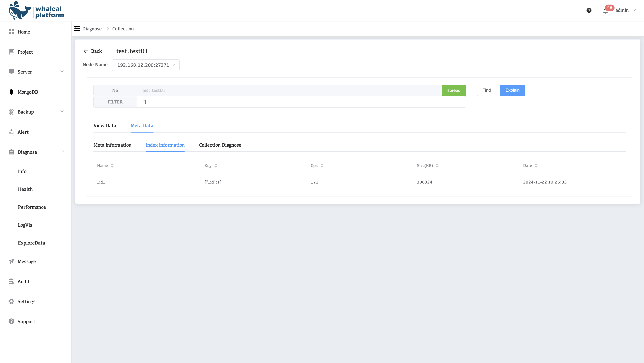Click the Message paper plane icon
This screenshot has width=644, height=363.
coord(11,261)
